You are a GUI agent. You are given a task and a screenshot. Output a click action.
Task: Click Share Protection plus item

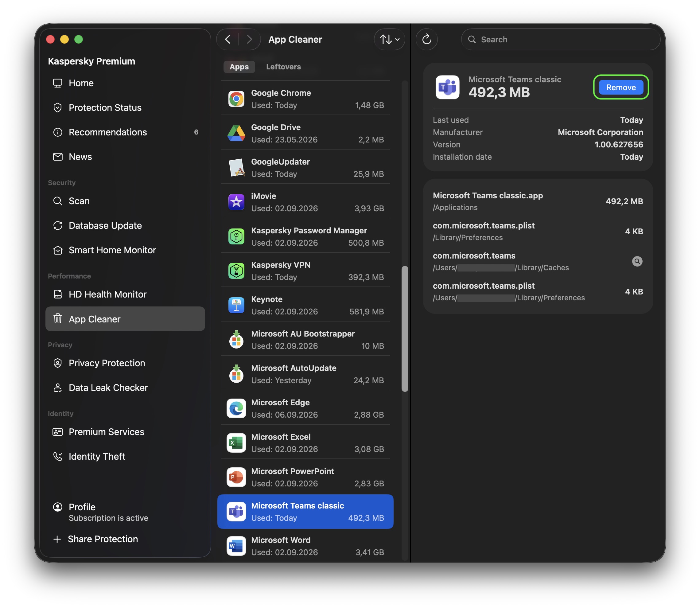(x=125, y=539)
